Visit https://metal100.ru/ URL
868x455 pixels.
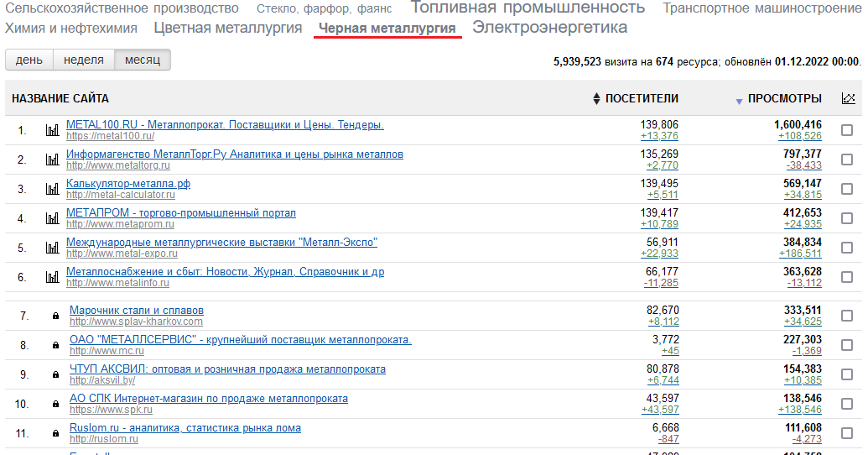110,136
